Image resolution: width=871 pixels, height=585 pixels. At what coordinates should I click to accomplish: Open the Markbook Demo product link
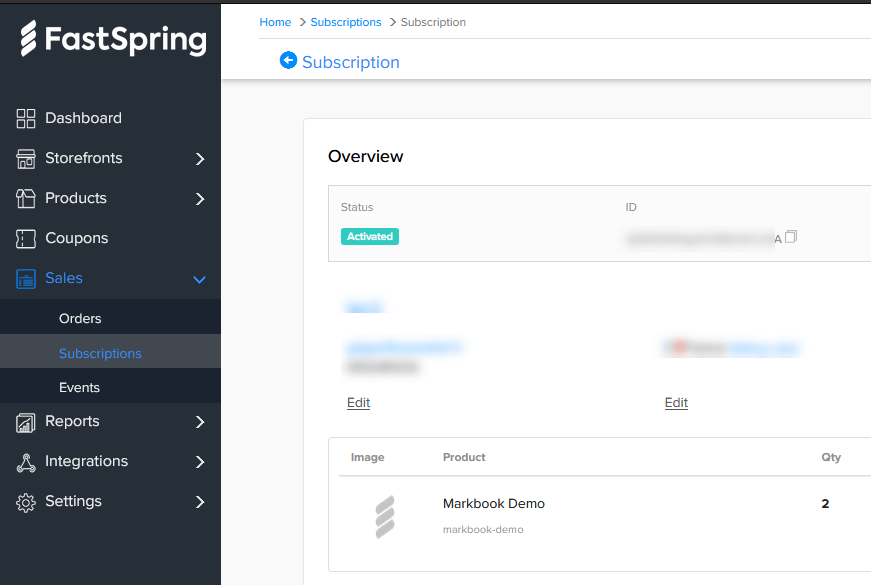tap(494, 503)
